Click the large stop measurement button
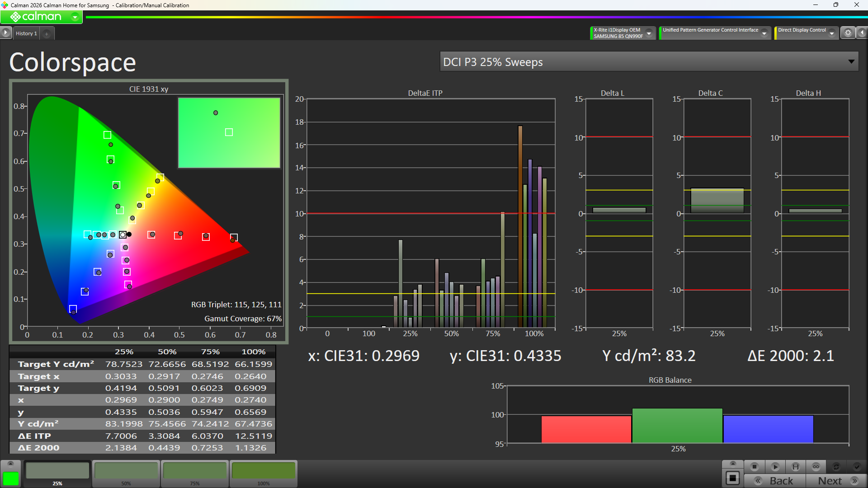Image resolution: width=868 pixels, height=488 pixels. [733, 478]
